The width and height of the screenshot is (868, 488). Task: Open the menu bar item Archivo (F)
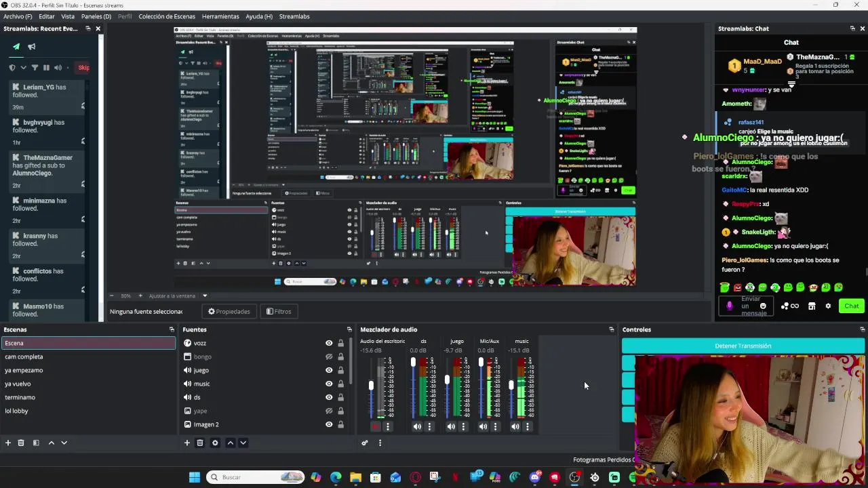[18, 16]
